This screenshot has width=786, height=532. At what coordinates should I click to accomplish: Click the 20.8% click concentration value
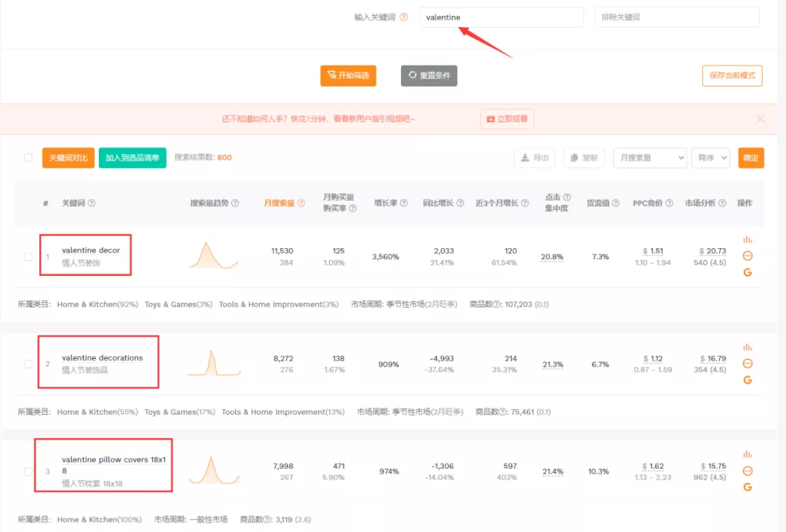point(552,257)
